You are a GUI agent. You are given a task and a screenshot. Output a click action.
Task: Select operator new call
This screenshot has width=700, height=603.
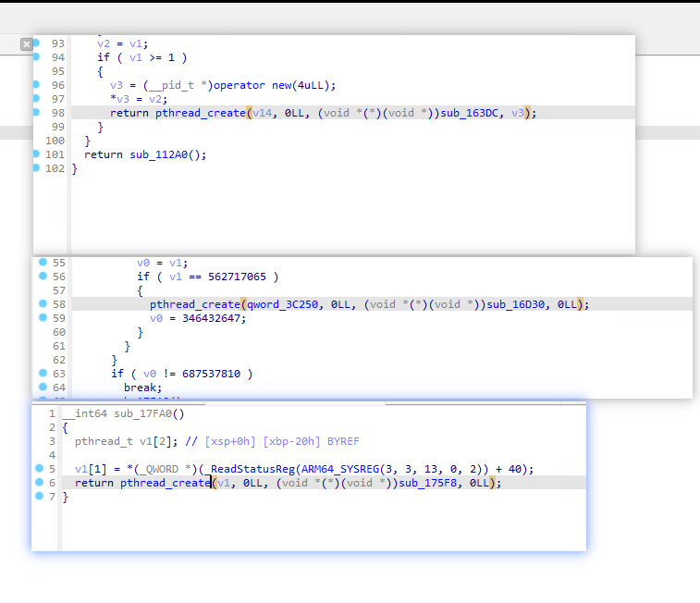pyautogui.click(x=252, y=85)
